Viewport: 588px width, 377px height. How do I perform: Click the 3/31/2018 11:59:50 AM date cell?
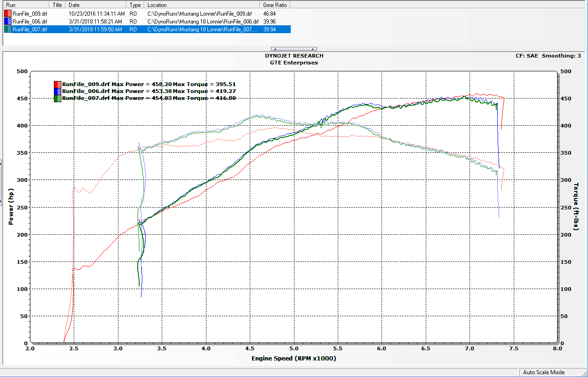[95, 29]
